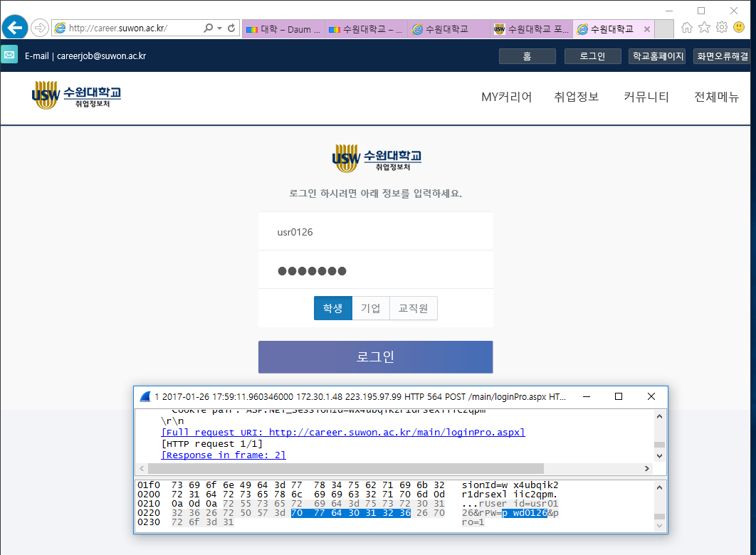Click the 'sionId=w x4ubqik2' ASCII text
Screen dimensions: 756x555
[x=510, y=485]
